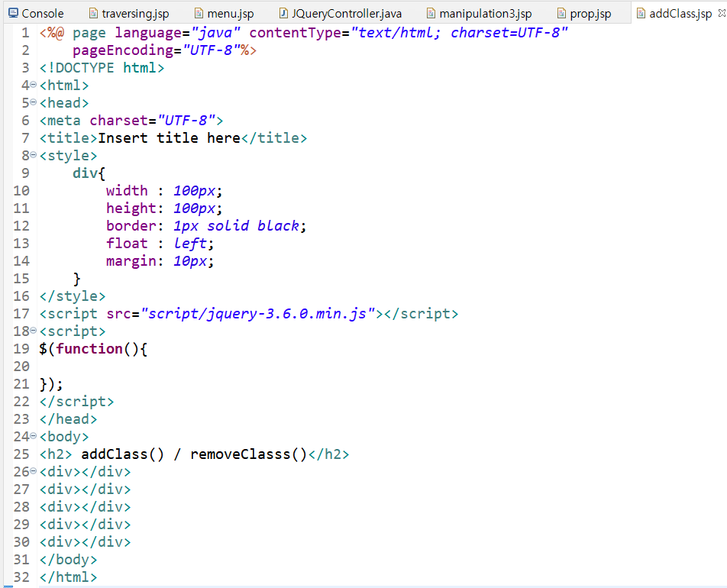Click the "addClass()" text in h2
Screen dimensions: 727x588
point(123,454)
